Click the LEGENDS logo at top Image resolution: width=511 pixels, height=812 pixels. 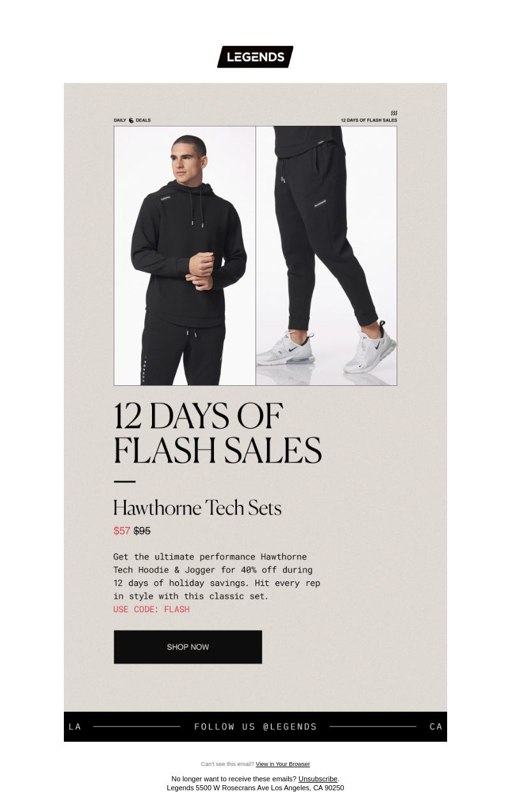(256, 57)
